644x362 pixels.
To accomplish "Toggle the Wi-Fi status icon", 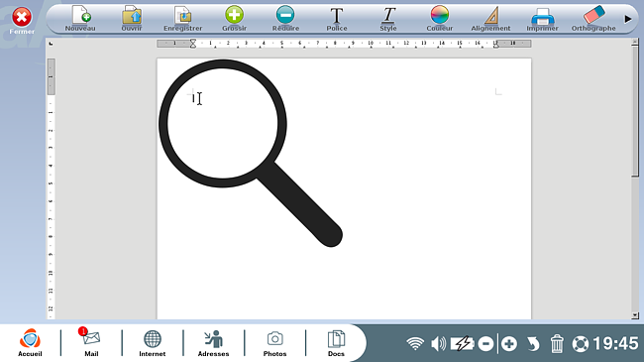I will [415, 343].
